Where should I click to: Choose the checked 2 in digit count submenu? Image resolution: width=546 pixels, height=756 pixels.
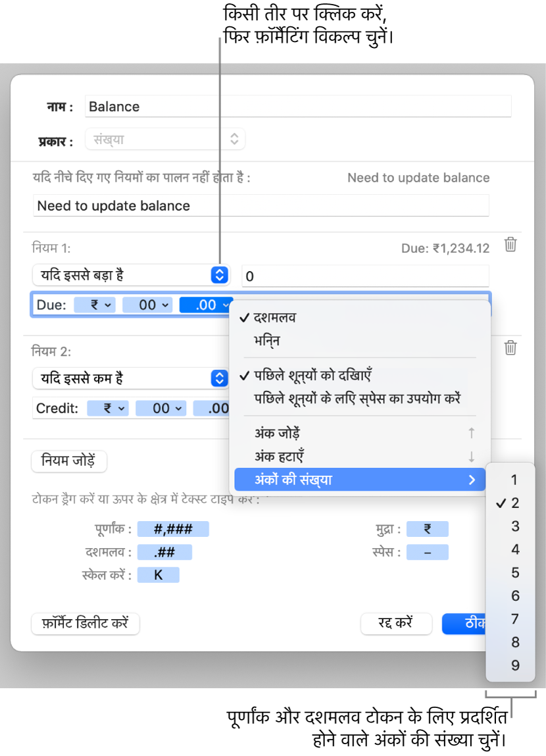tap(510, 503)
